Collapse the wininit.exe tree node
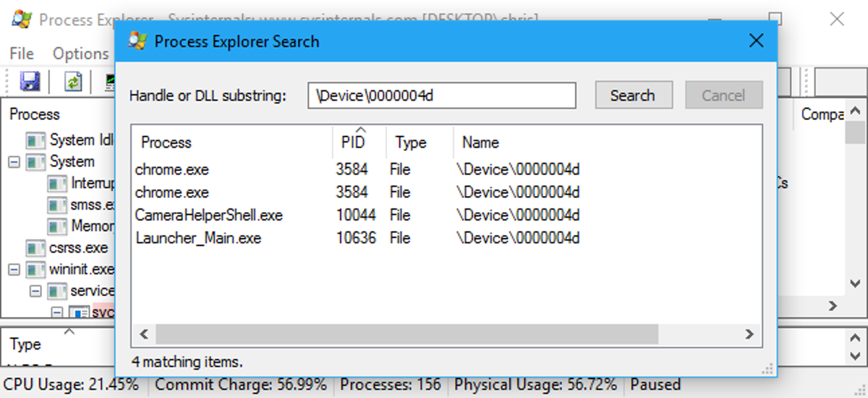Image resolution: width=868 pixels, height=398 pixels. [14, 270]
